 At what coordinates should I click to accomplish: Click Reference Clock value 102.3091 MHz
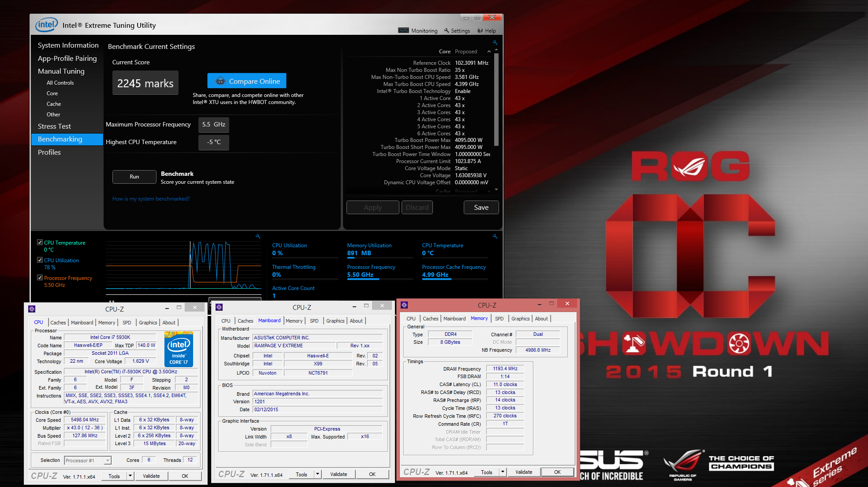pyautogui.click(x=472, y=63)
